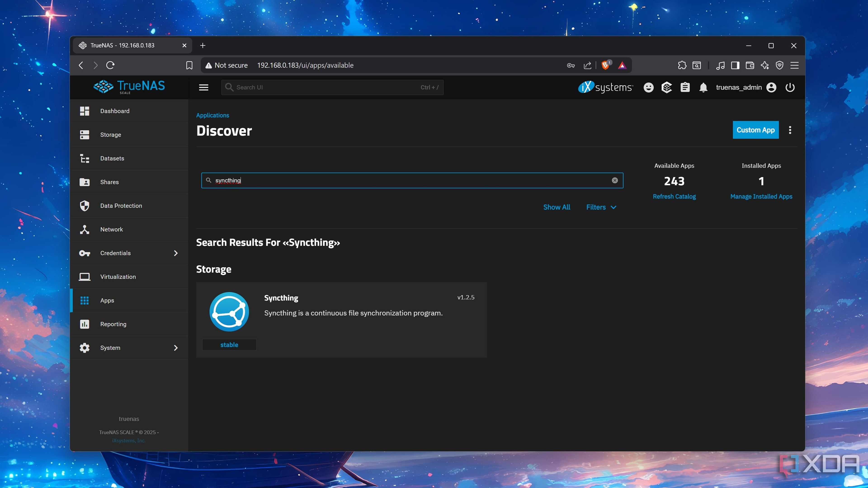Bookmark this page in browser
The height and width of the screenshot is (488, 868).
pos(189,65)
